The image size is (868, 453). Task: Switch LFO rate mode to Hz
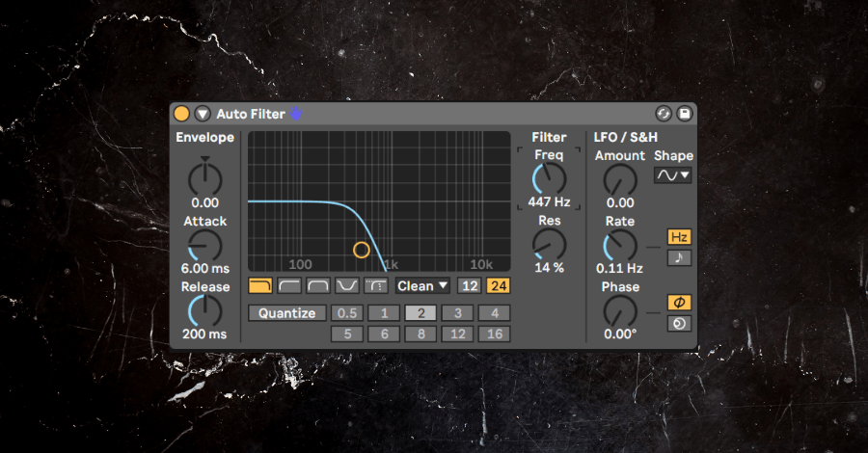coord(679,237)
